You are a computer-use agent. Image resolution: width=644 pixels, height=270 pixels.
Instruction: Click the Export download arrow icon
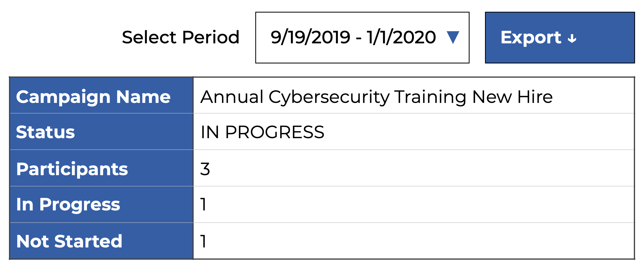(x=572, y=39)
